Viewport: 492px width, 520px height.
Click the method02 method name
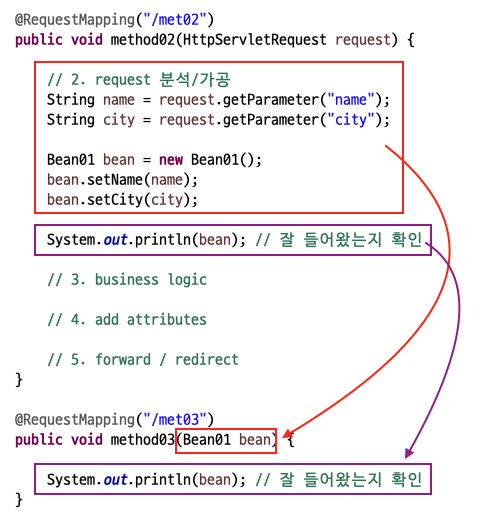tap(143, 40)
